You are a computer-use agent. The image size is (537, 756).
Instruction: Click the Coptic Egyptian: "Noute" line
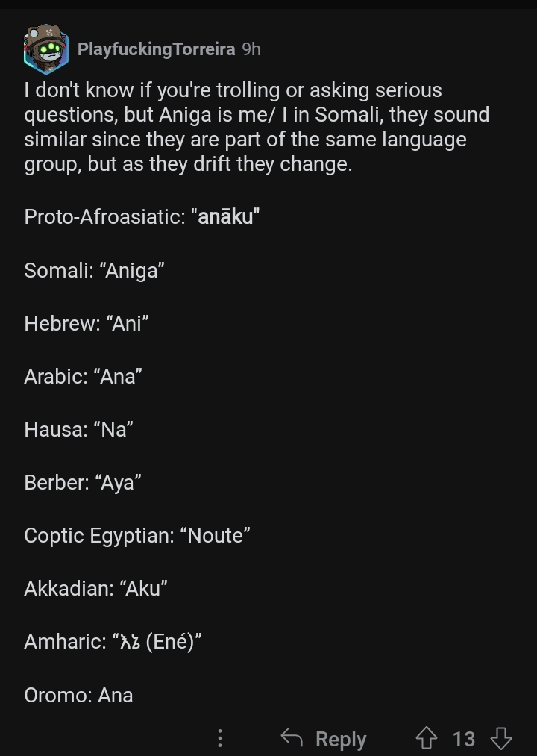click(x=137, y=536)
